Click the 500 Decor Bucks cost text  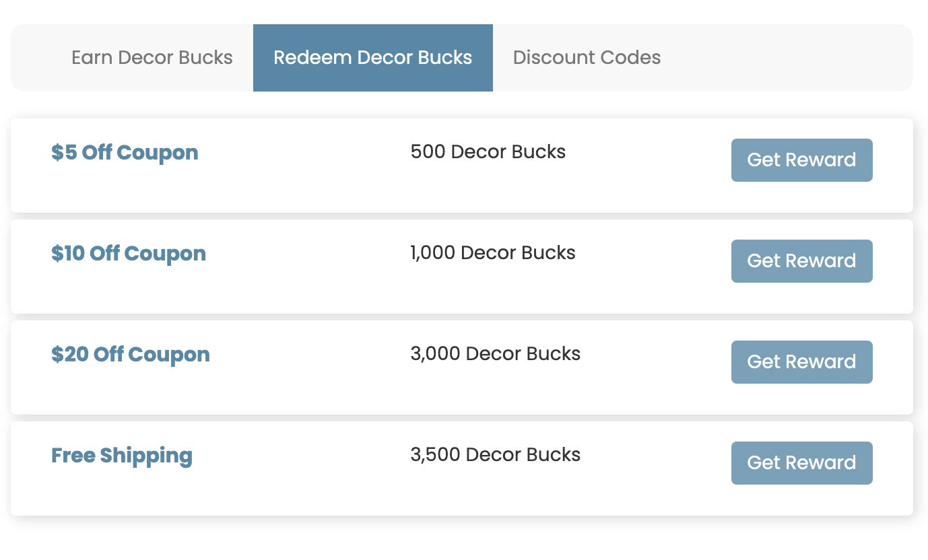click(488, 152)
